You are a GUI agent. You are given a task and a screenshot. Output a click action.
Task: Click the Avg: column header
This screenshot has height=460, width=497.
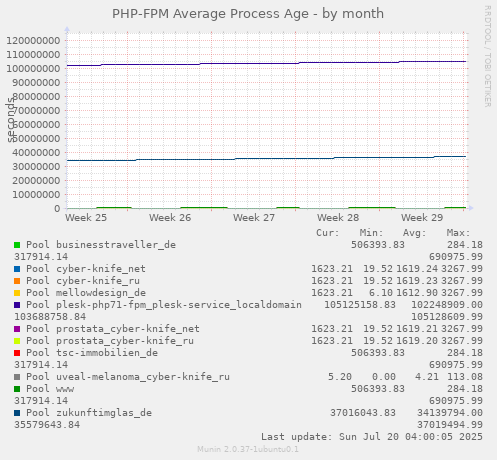(415, 233)
